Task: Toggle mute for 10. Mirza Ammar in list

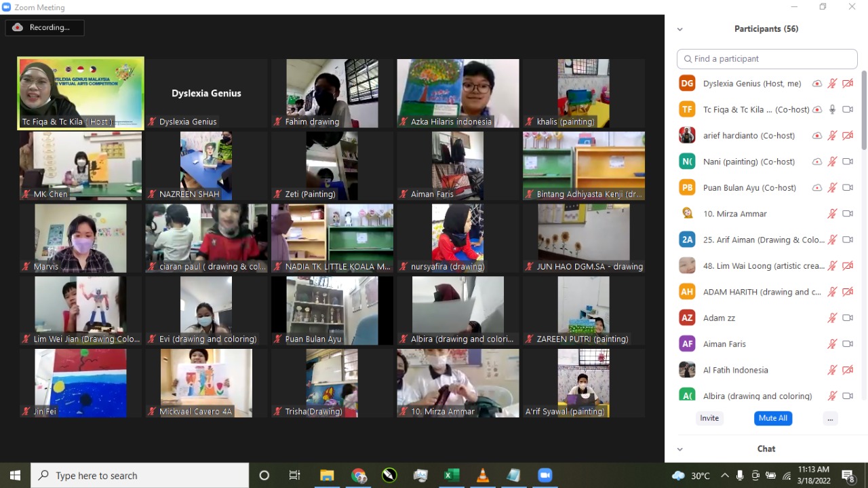Action: coord(832,214)
